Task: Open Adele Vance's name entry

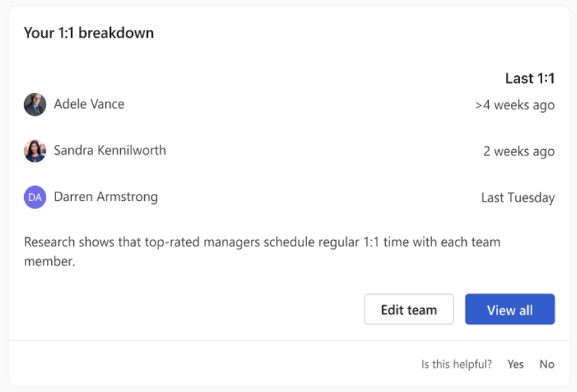Action: coord(89,104)
